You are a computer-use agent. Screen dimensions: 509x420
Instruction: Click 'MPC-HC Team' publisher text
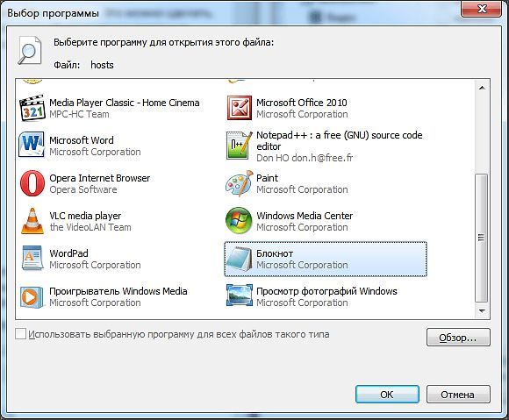tap(79, 114)
